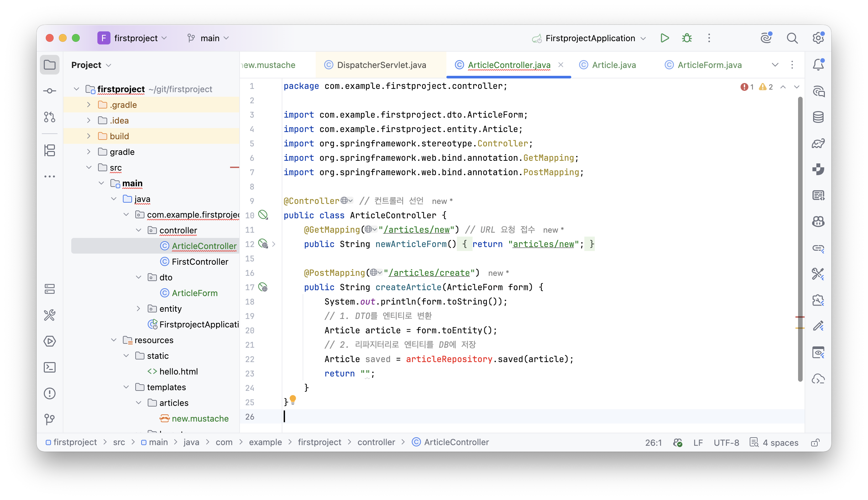Open the main branch dropdown
The height and width of the screenshot is (500, 868).
point(208,38)
